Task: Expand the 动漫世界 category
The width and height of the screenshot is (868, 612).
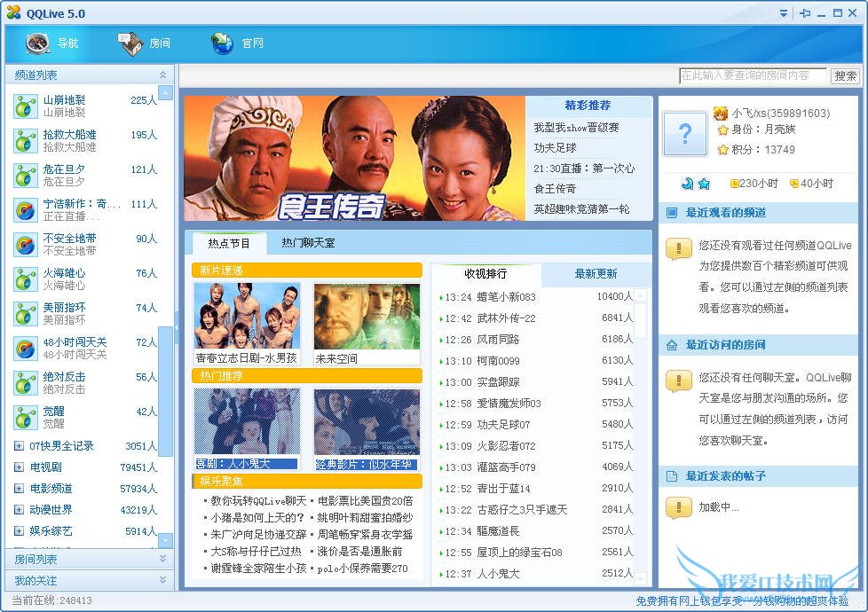Action: click(x=19, y=510)
